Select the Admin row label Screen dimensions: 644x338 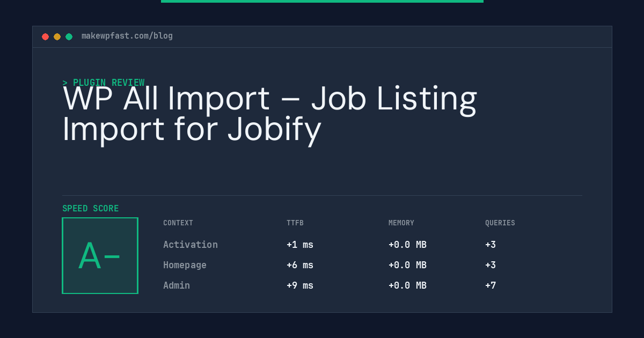tap(177, 285)
